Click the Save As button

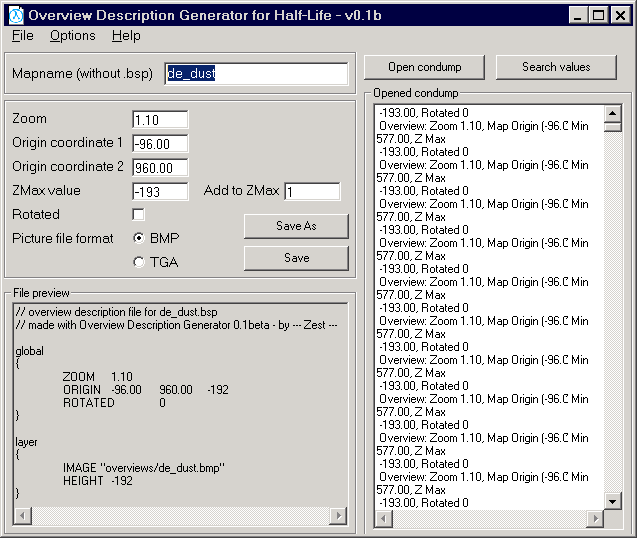point(296,226)
